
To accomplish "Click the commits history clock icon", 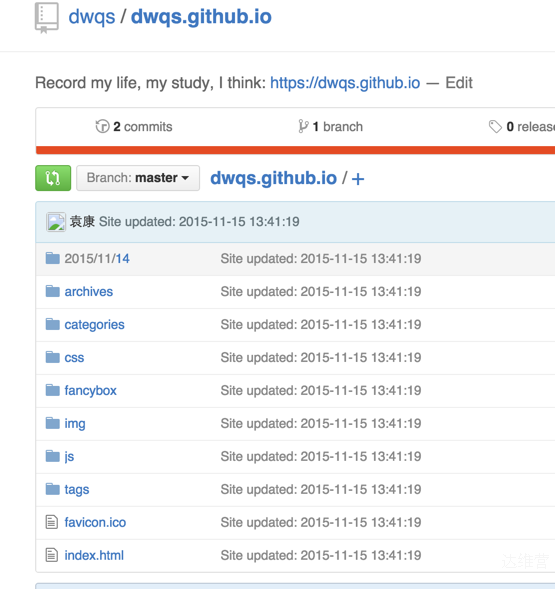I will [x=102, y=127].
